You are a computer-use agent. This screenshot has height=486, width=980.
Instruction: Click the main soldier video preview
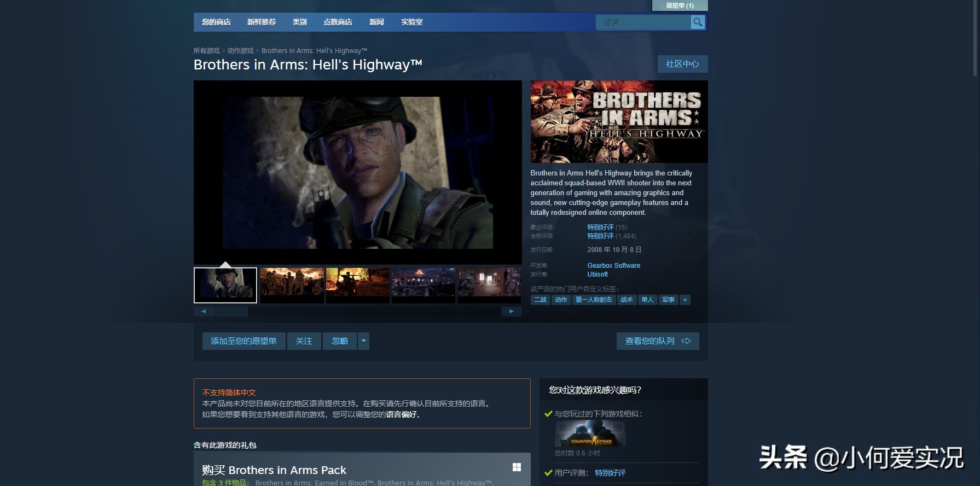tap(357, 172)
